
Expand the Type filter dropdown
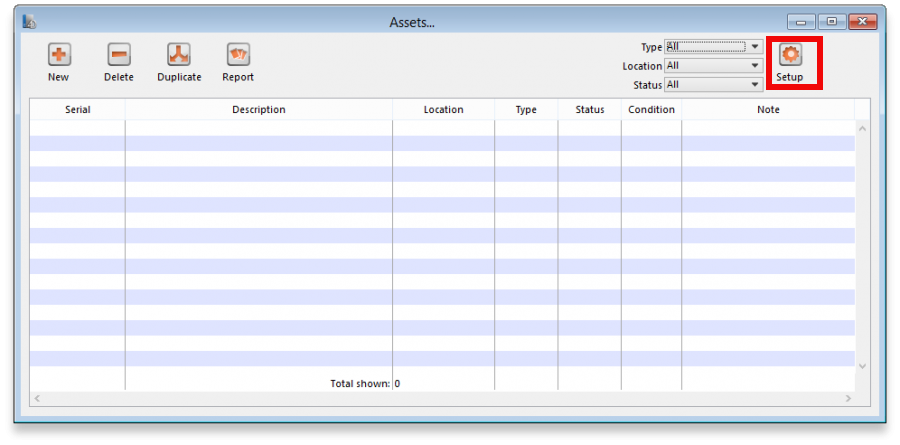click(x=755, y=47)
